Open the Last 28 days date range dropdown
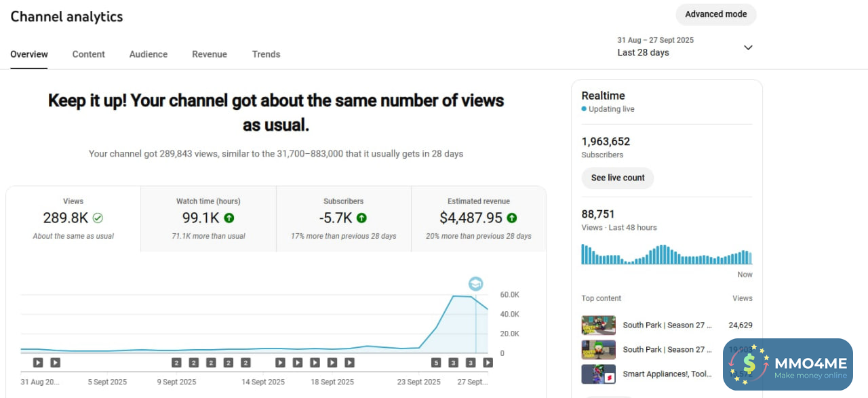The image size is (868, 398). pos(685,47)
